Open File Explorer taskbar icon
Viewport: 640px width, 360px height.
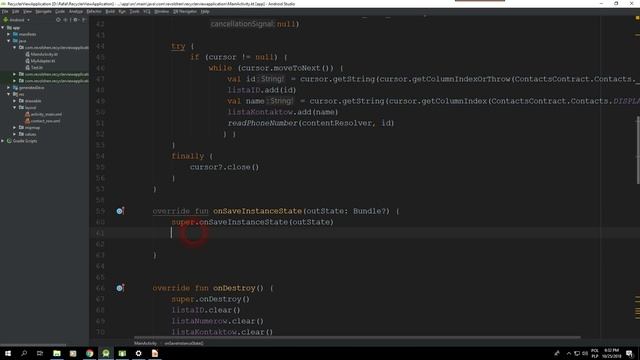pyautogui.click(x=57, y=353)
